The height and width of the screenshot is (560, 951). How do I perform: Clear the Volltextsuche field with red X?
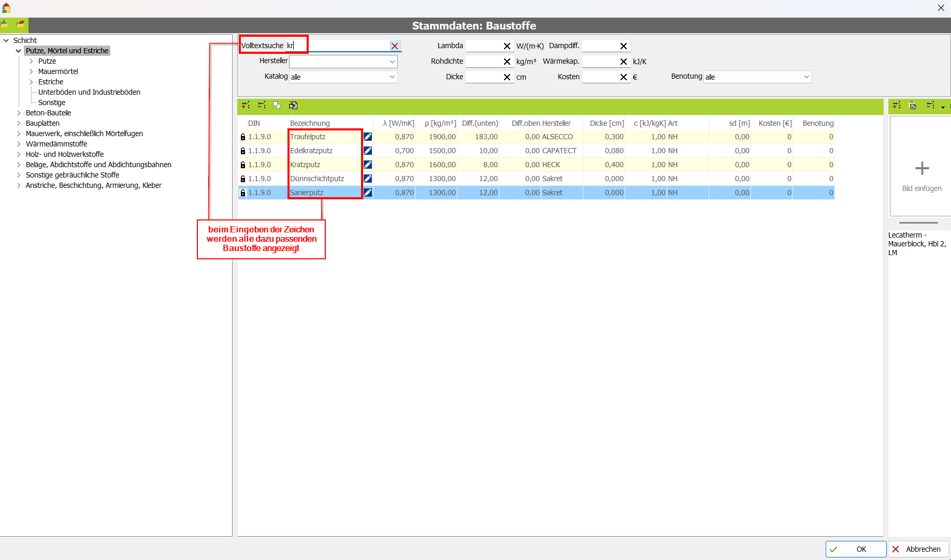395,46
